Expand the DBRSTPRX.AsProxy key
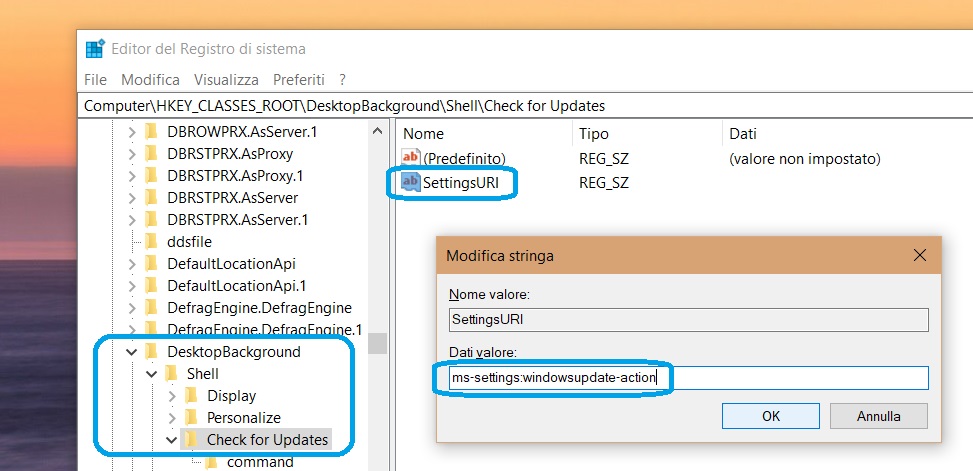 click(x=132, y=154)
